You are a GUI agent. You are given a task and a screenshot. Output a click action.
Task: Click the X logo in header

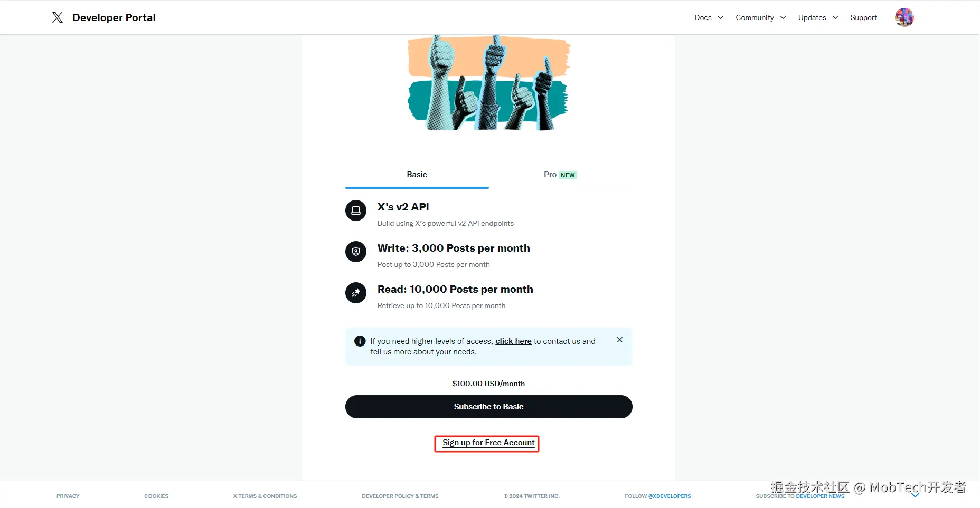[58, 17]
